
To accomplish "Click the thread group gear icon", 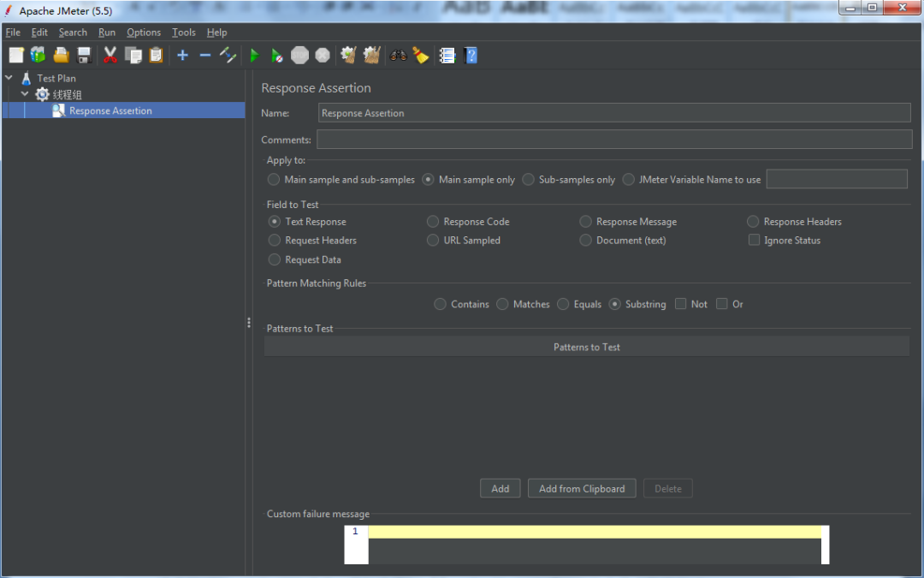I will 42,94.
